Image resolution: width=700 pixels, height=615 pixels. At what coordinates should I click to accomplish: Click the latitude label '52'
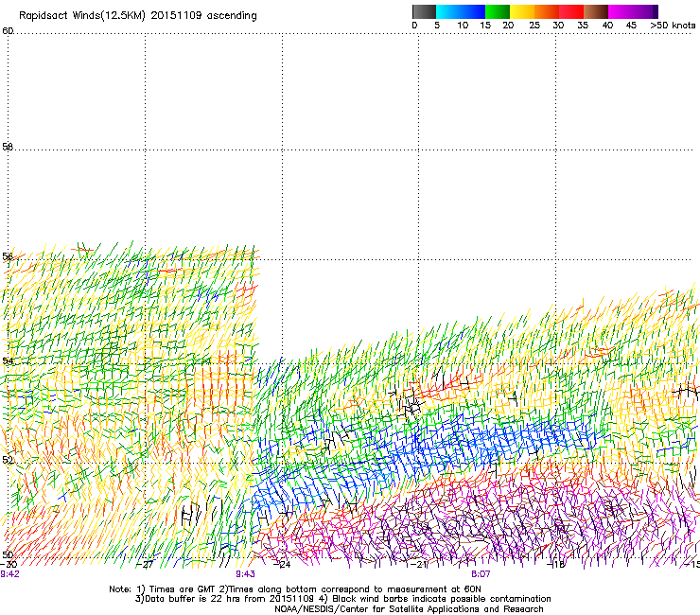click(8, 460)
